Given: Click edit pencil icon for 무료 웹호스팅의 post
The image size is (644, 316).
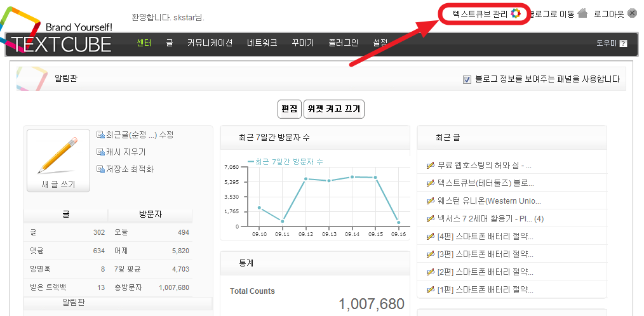Looking at the screenshot, I should [431, 166].
